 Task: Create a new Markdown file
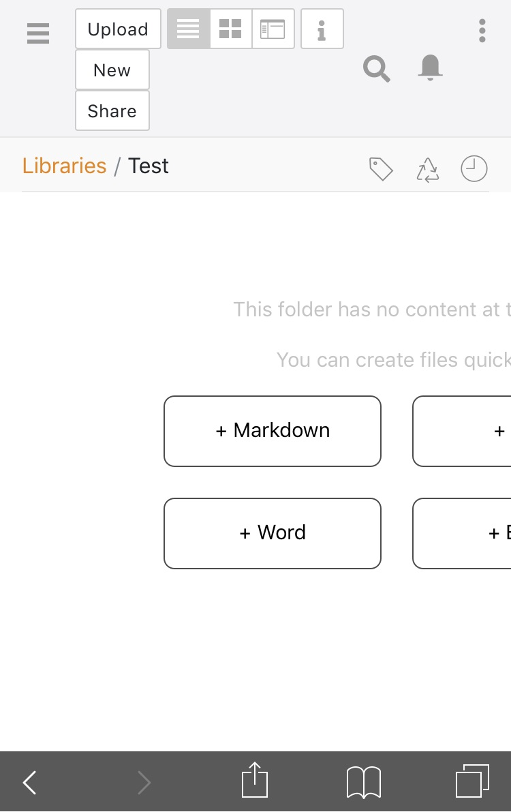(x=273, y=431)
